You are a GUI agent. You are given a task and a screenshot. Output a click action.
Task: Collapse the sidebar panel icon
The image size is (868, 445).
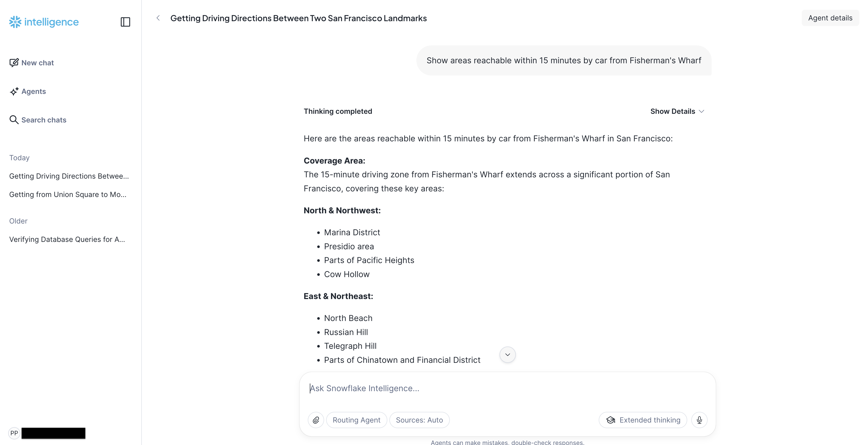click(125, 22)
